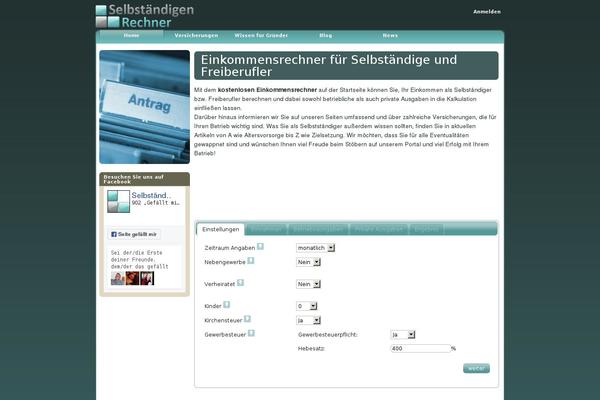
Task: Click the Facebook 'Seite gefällt mir' button
Action: (134, 234)
